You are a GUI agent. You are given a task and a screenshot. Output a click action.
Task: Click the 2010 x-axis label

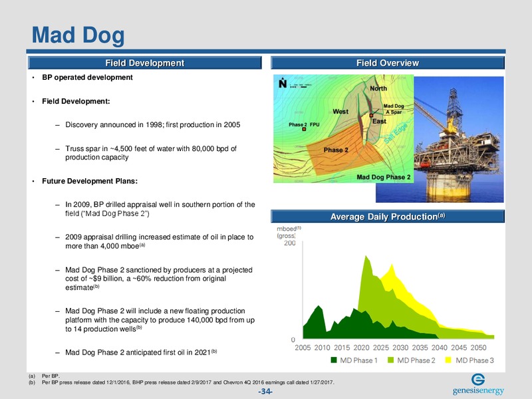(322, 348)
